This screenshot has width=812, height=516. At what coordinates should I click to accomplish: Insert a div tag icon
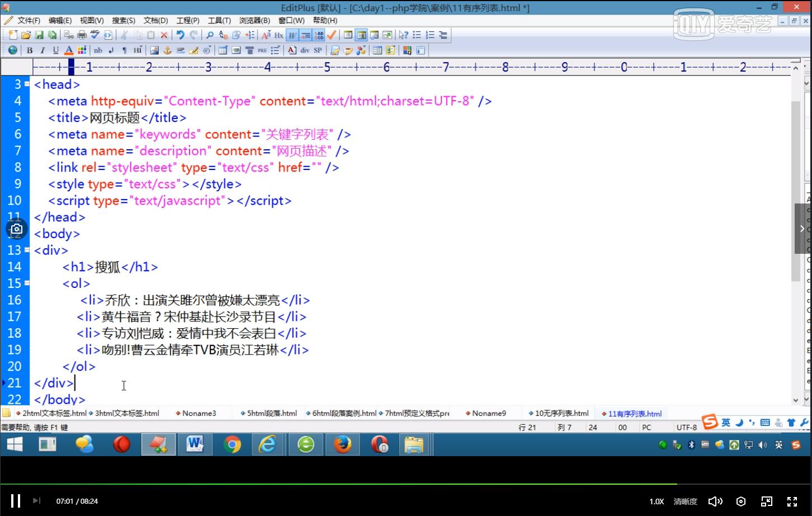tap(305, 50)
